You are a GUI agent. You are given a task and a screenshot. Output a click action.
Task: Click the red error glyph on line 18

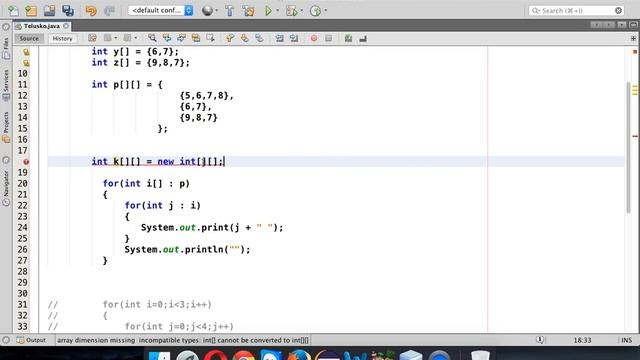[x=26, y=162]
